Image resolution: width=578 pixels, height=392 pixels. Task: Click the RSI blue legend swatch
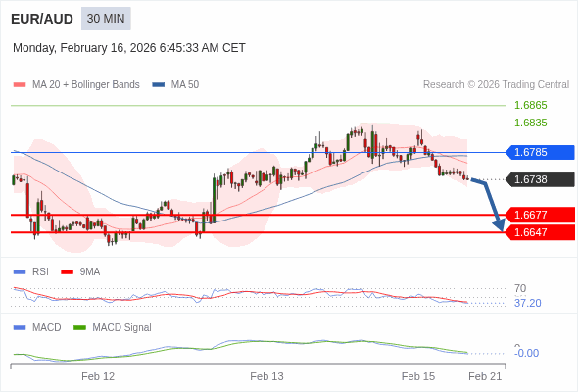tap(20, 272)
